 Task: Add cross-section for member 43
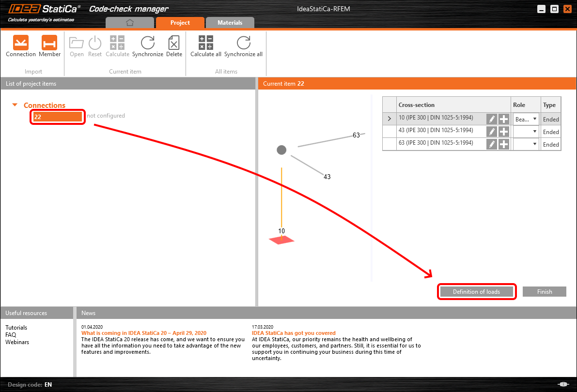(x=504, y=132)
